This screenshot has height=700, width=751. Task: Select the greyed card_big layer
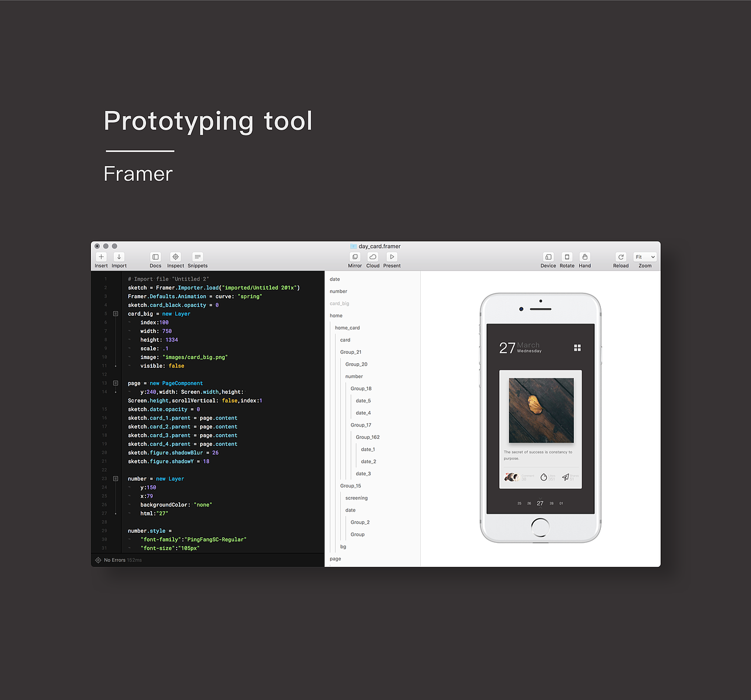coord(339,303)
